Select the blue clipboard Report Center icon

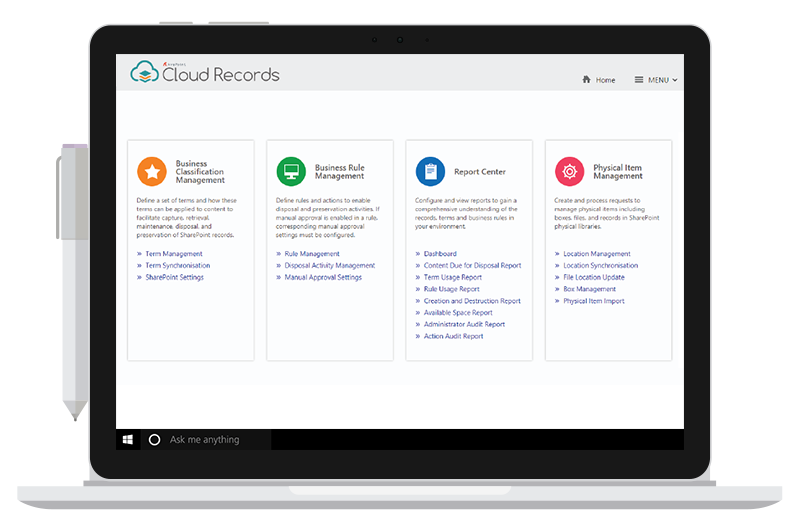tap(430, 171)
